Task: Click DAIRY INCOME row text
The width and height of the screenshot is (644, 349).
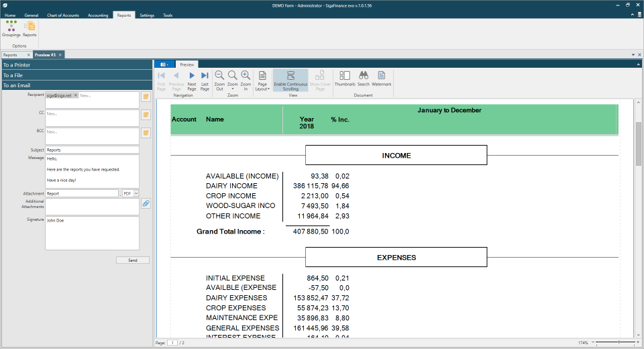Action: pos(231,186)
